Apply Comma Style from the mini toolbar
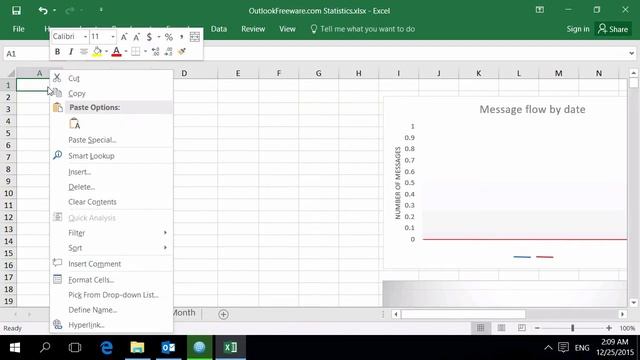This screenshot has width=640, height=360. coord(181,37)
